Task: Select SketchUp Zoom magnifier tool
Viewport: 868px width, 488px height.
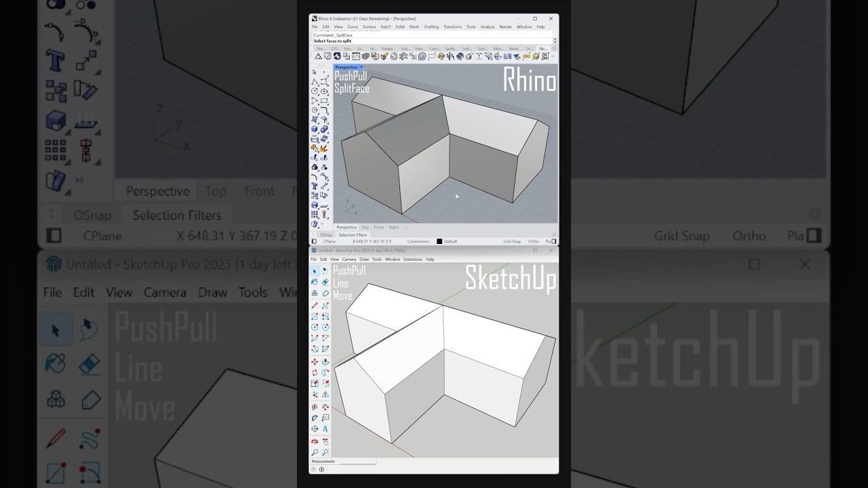Action: click(x=315, y=452)
